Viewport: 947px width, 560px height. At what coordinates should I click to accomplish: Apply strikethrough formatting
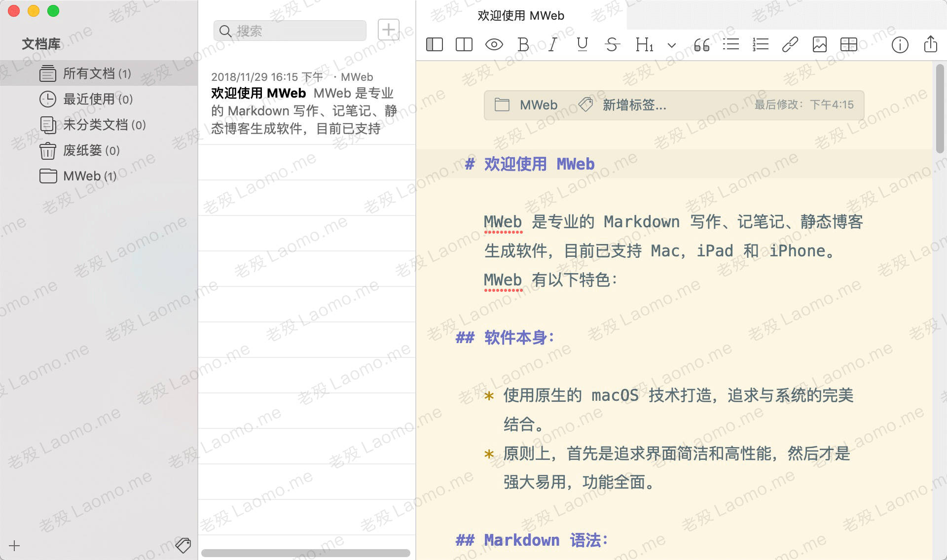(612, 44)
